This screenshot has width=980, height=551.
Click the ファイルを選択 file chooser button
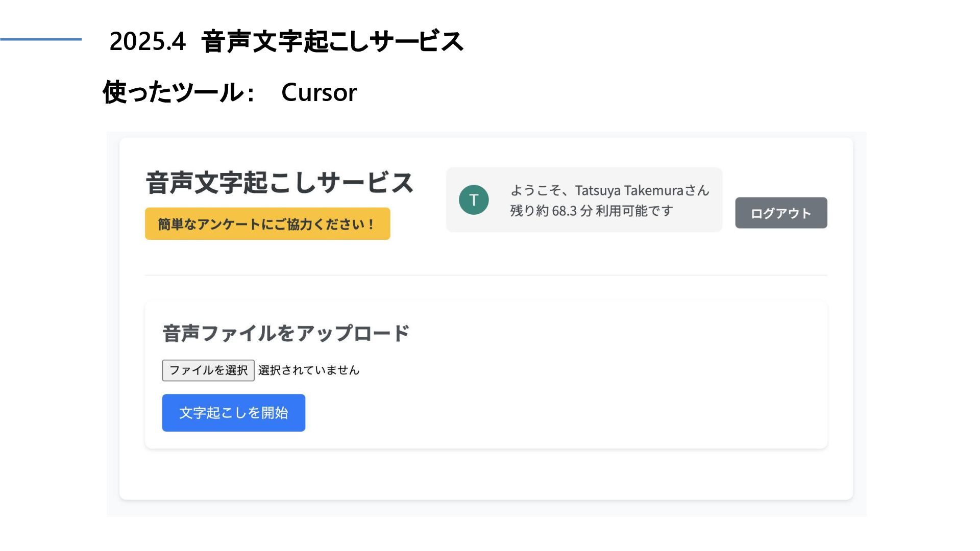(x=208, y=370)
